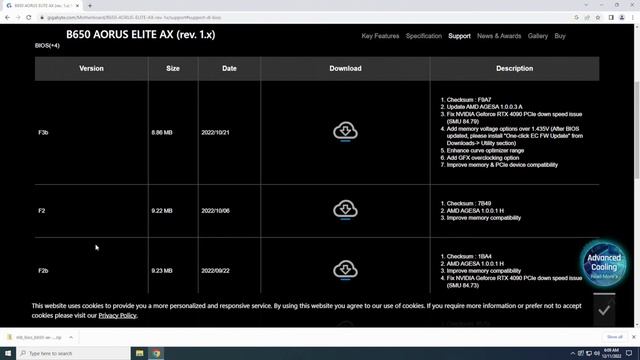Close the B650 AORUS ELITE AX tab

77,6
